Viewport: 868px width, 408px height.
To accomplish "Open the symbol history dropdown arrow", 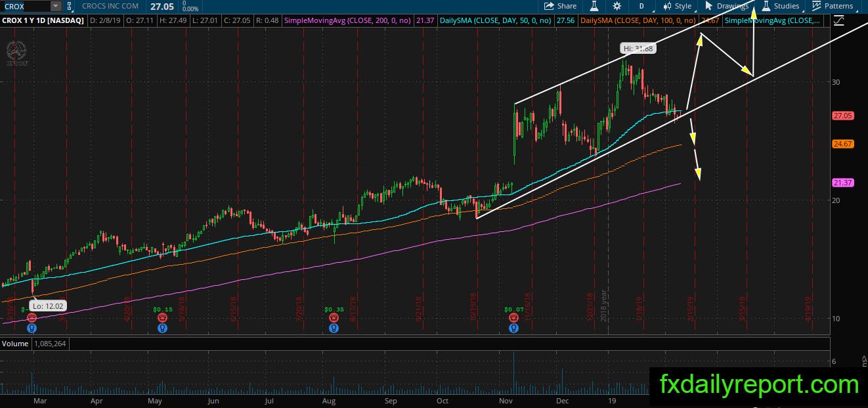I will 55,6.
